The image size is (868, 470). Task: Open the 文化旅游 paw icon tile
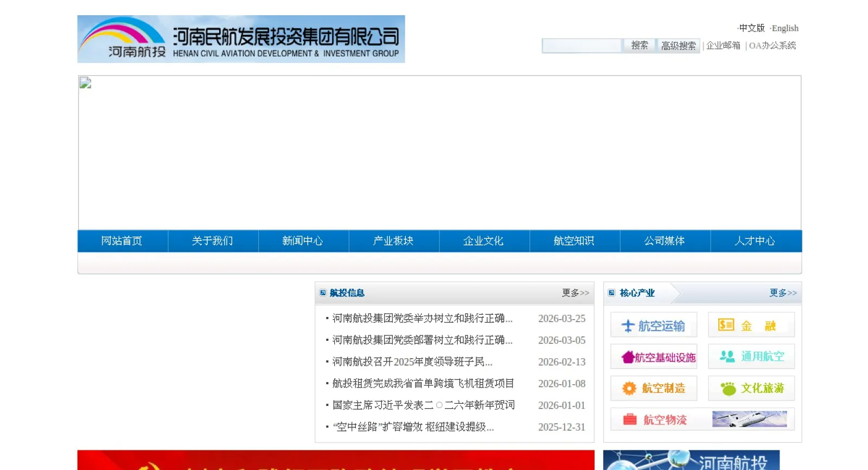coord(751,389)
